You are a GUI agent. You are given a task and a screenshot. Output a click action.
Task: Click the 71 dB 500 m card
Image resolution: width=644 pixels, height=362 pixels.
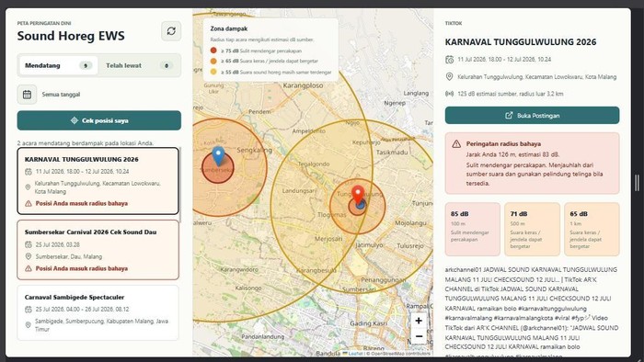532,229
